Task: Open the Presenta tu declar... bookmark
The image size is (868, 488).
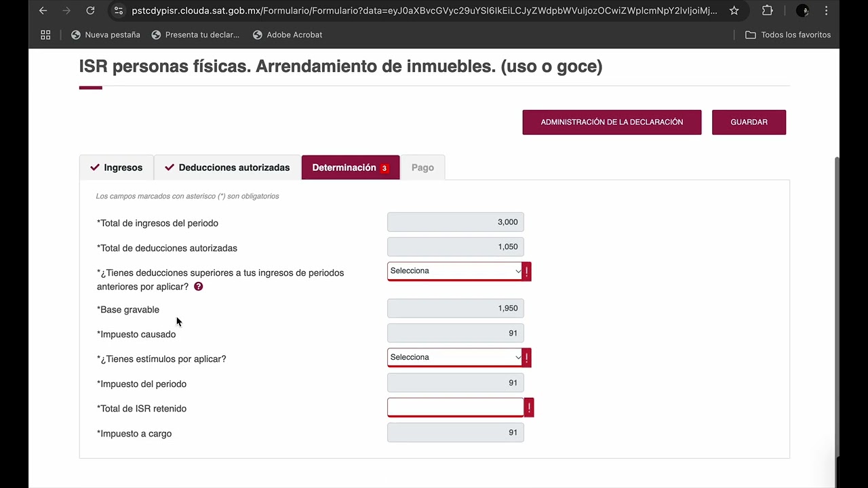Action: point(195,35)
